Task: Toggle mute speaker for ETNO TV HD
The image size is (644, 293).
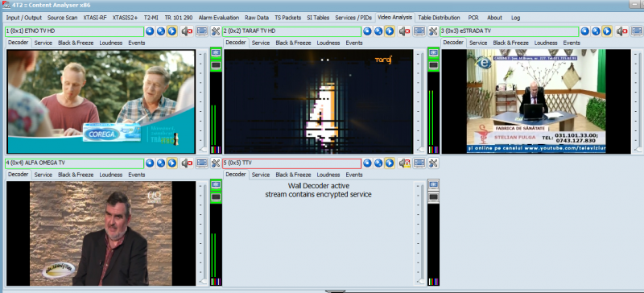Action: (188, 31)
